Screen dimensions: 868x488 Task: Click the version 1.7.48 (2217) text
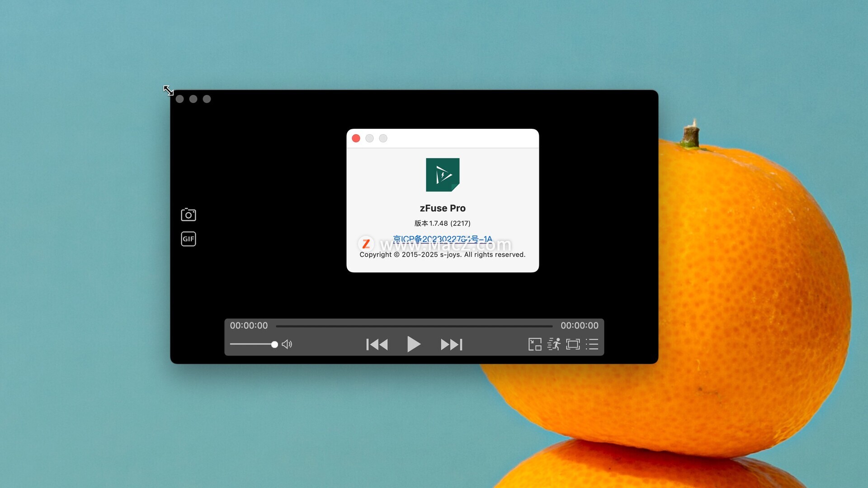pyautogui.click(x=443, y=223)
